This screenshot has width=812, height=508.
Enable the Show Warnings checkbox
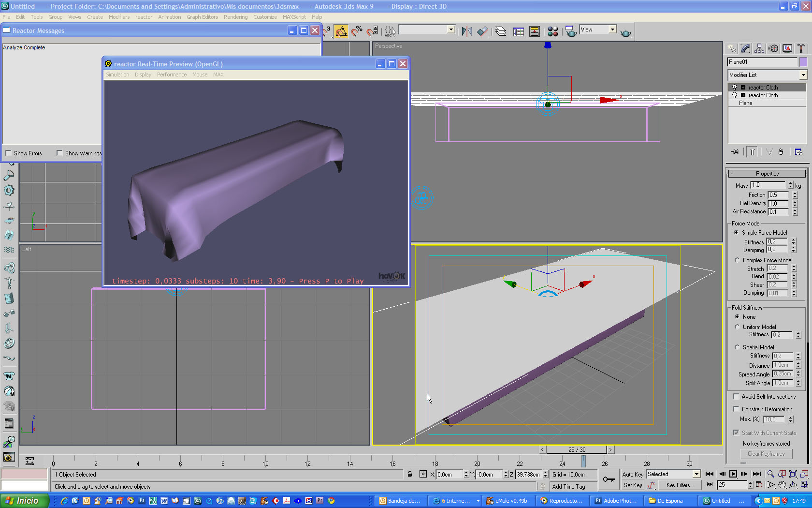coord(59,153)
